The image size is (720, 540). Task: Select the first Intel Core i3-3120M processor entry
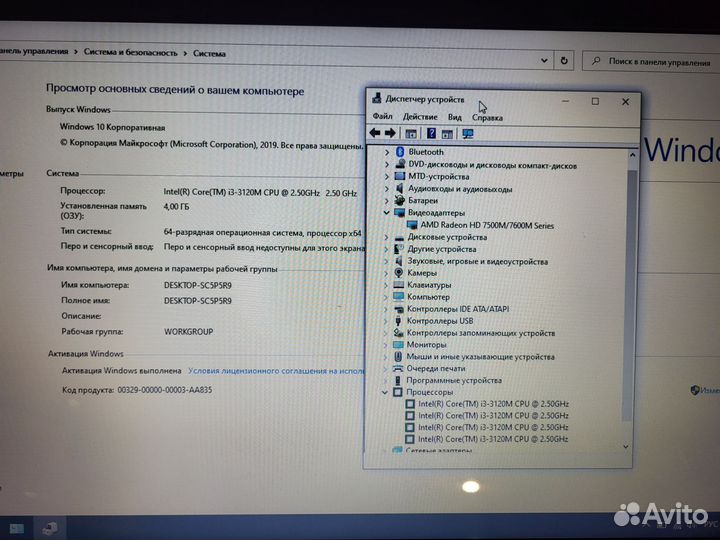[x=493, y=404]
